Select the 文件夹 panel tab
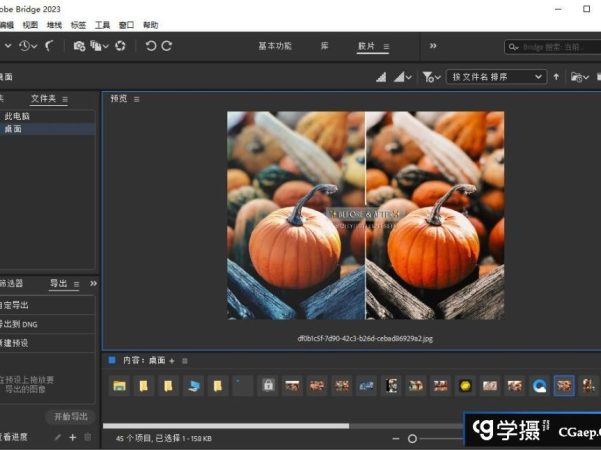 [x=43, y=99]
